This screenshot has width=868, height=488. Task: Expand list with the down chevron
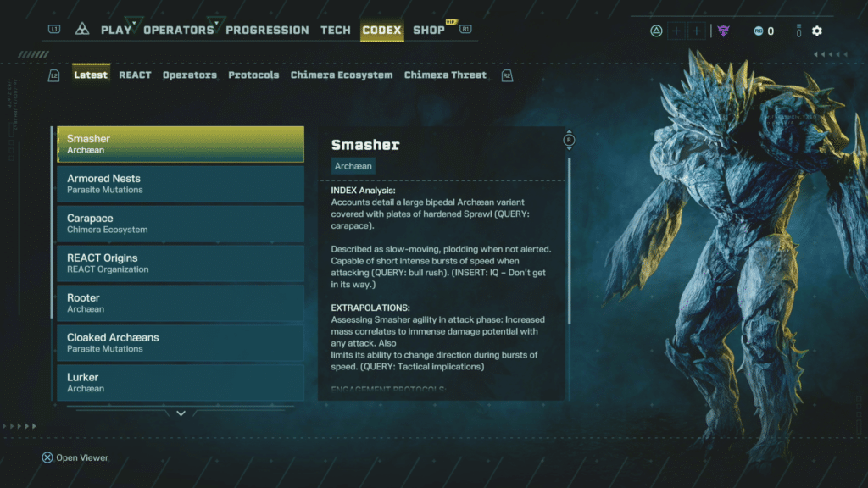181,413
